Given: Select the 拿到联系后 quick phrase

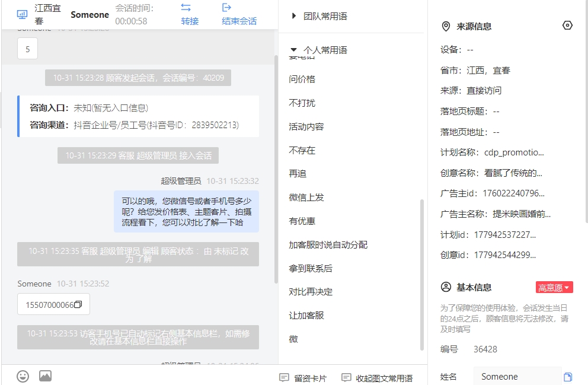Looking at the screenshot, I should [311, 268].
